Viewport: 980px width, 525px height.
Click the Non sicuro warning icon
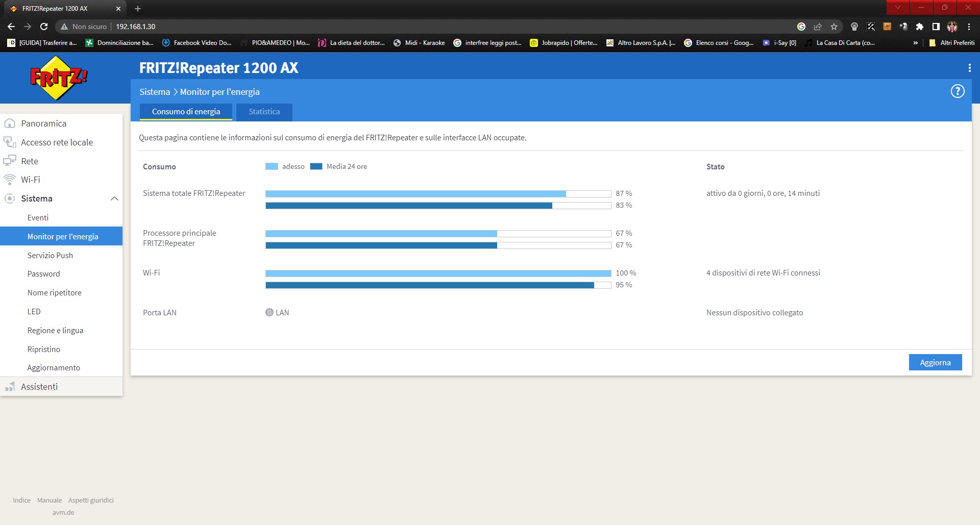point(64,27)
